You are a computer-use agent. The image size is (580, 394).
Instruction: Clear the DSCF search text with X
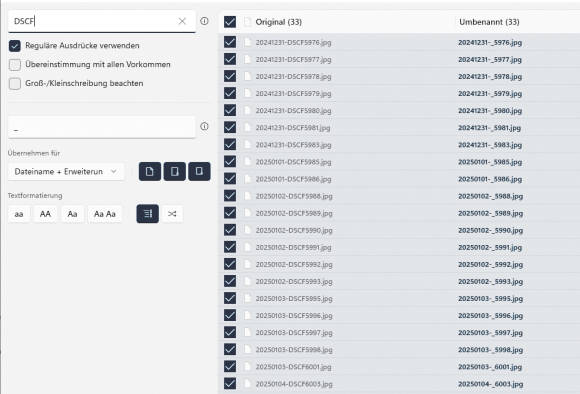182,21
